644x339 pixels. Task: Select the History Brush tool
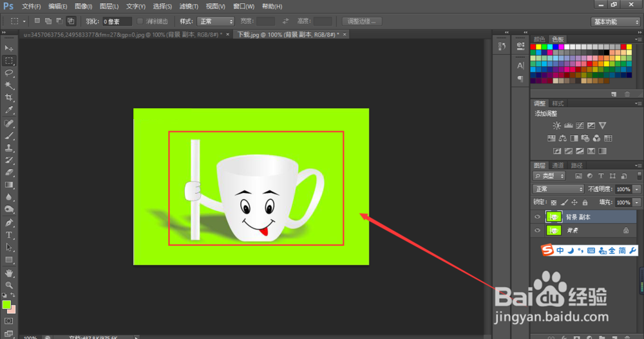tap(8, 160)
